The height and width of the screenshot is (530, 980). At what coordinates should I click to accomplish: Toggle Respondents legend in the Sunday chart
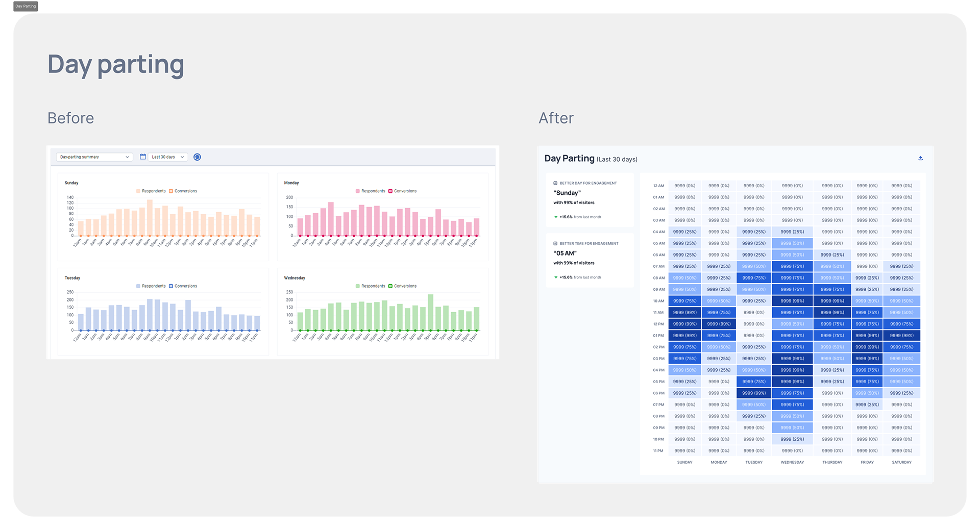[x=151, y=191]
